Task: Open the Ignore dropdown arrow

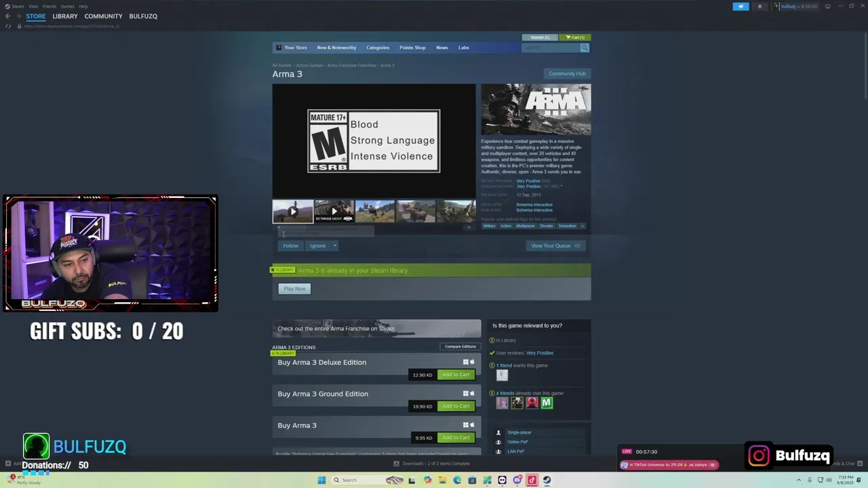Action: coord(334,246)
